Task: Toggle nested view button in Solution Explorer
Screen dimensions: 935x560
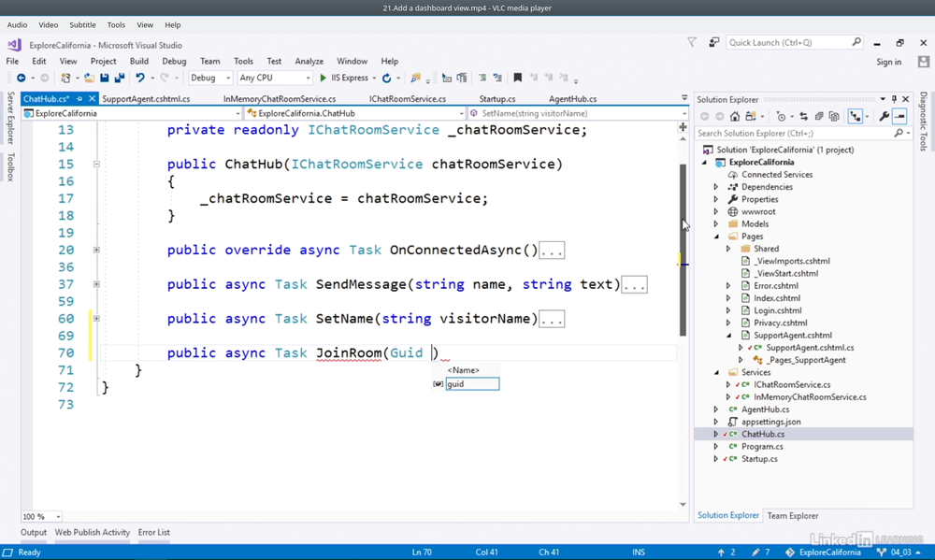Action: point(856,116)
